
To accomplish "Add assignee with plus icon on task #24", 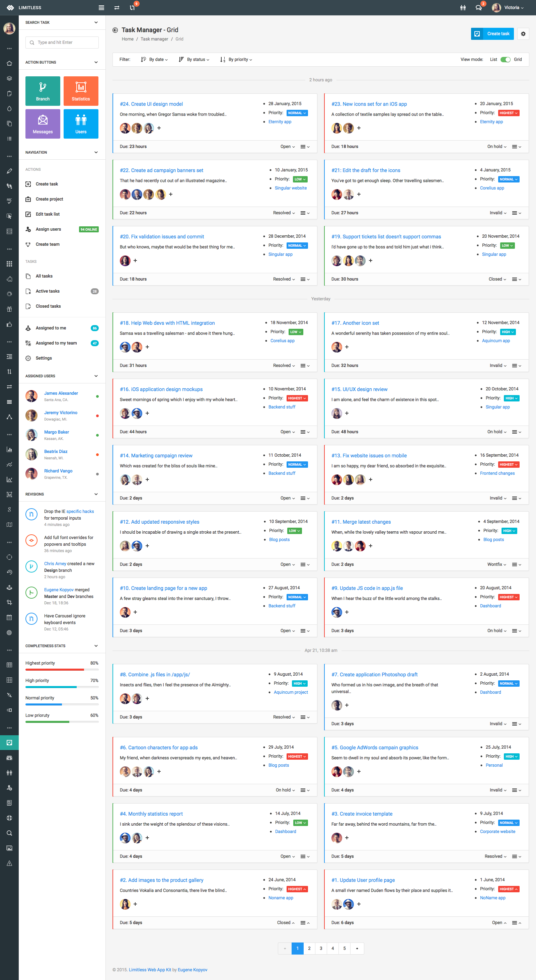I will pyautogui.click(x=159, y=128).
